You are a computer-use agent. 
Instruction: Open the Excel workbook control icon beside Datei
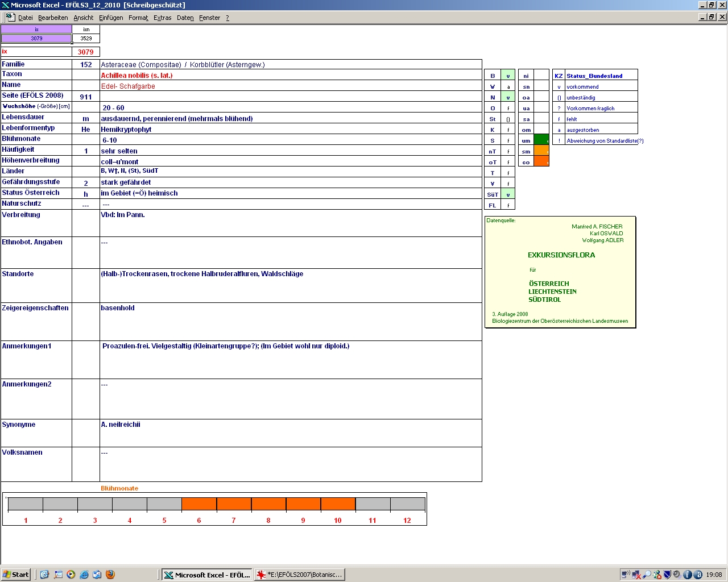click(x=10, y=17)
